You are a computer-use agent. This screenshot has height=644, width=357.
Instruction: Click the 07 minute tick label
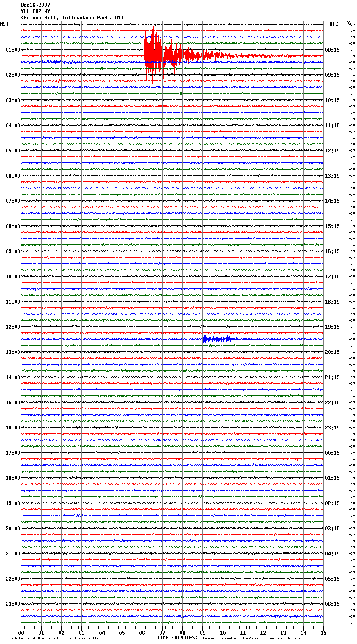(162, 633)
